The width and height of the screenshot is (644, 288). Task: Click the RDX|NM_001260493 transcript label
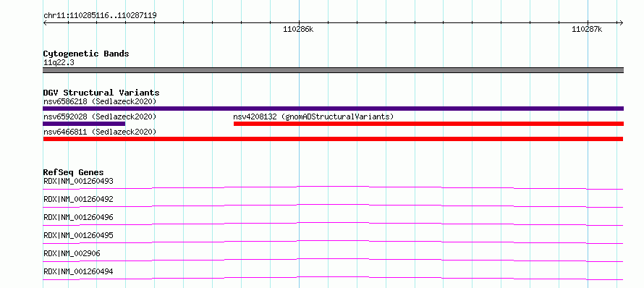click(78, 181)
